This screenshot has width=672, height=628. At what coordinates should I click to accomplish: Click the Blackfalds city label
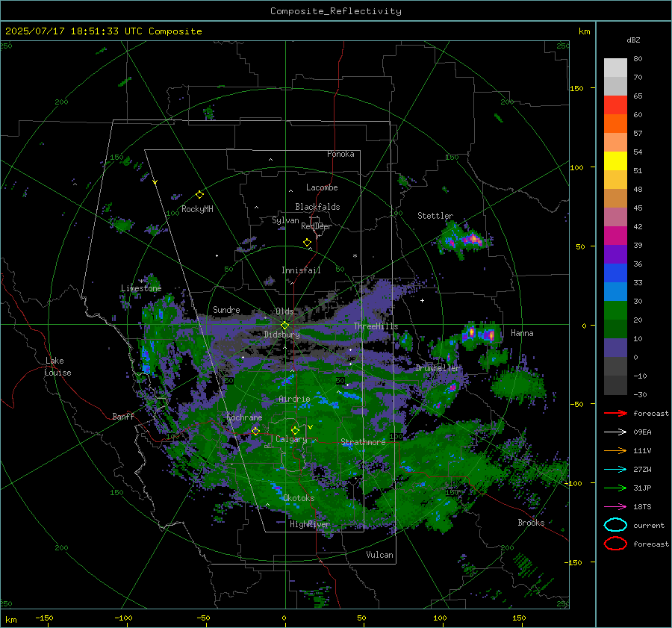(x=317, y=207)
